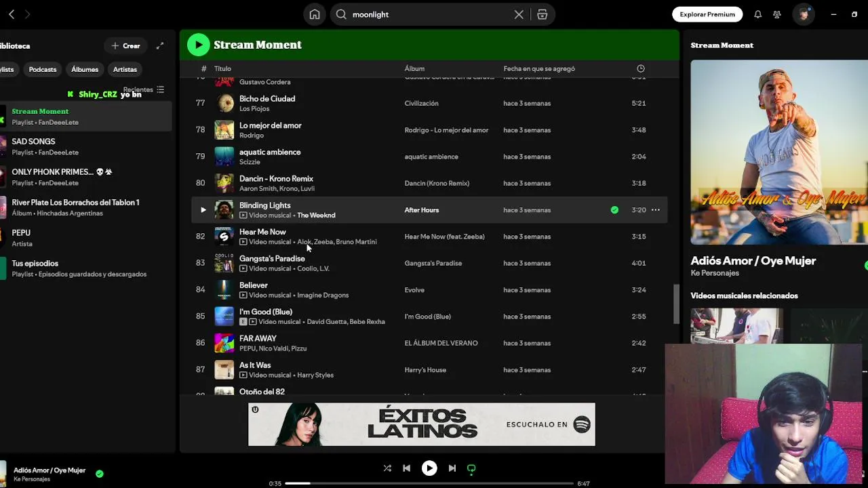
Task: Open the PEPU artist entry
Action: coord(85,238)
